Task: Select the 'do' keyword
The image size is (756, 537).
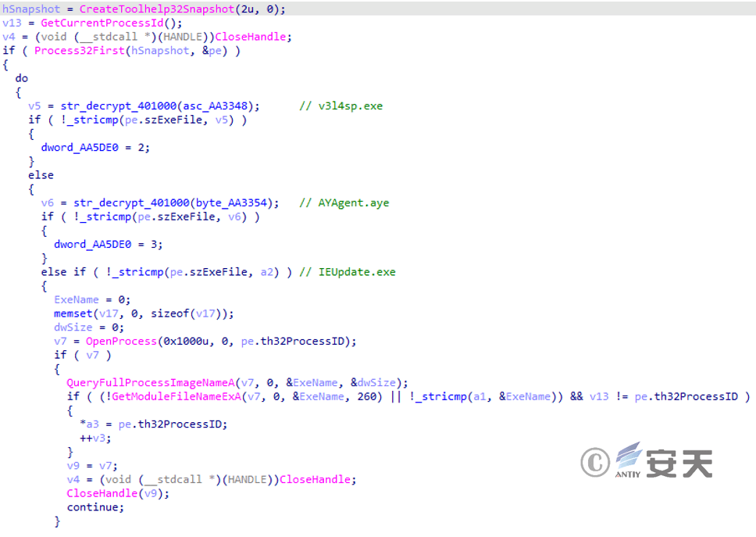Action: (22, 78)
